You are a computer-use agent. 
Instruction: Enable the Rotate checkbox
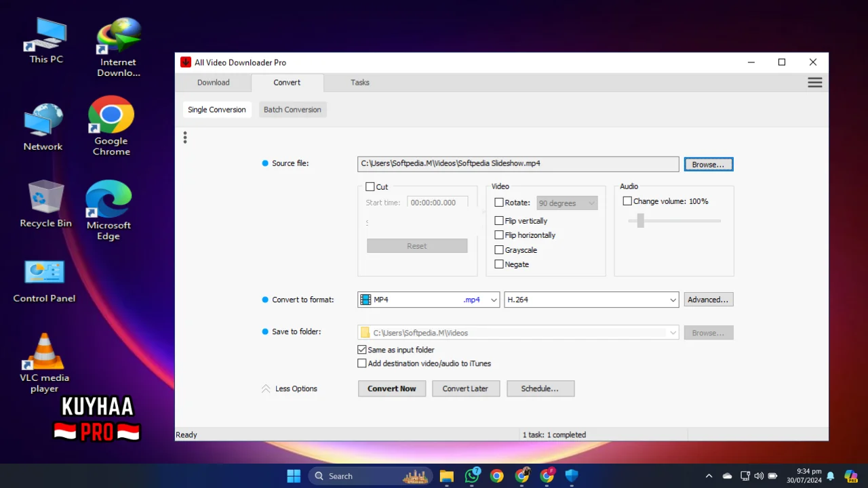point(499,203)
